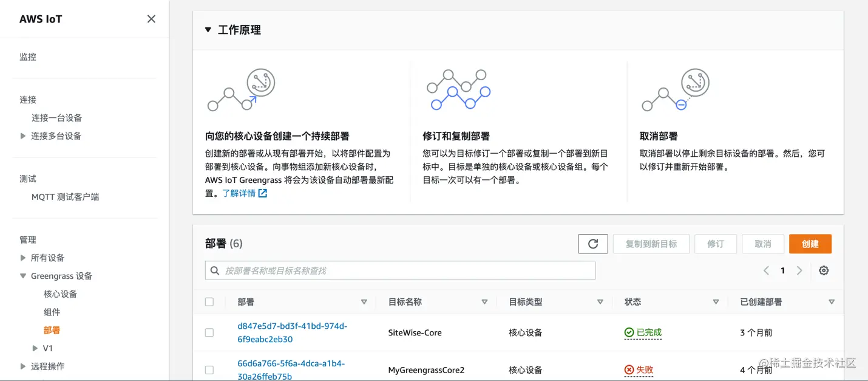Screen dimensions: 868x381
Task: Close the AWS IoT sidebar panel
Action: tap(151, 19)
